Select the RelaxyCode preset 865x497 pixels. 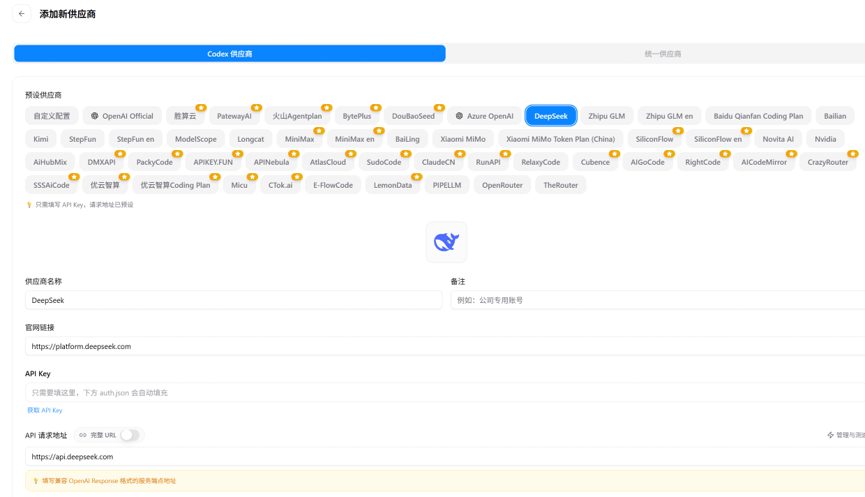point(541,162)
